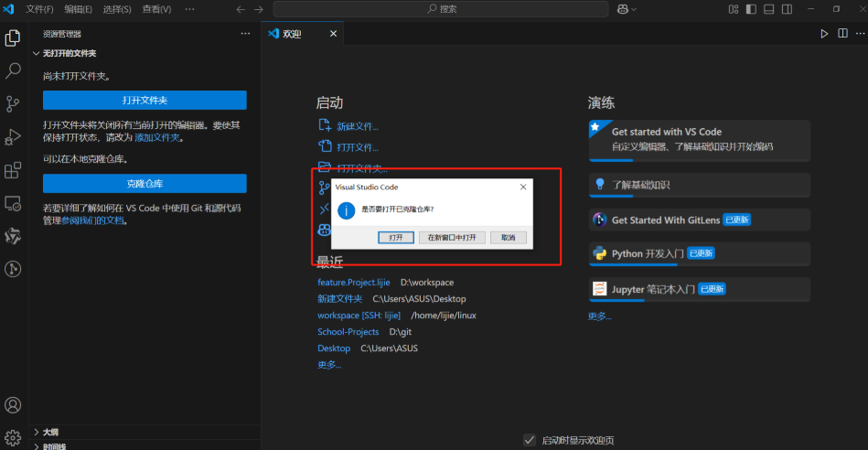Screen dimensions: 868x450
Task: Click the 搜索 command center box
Action: [x=441, y=9]
